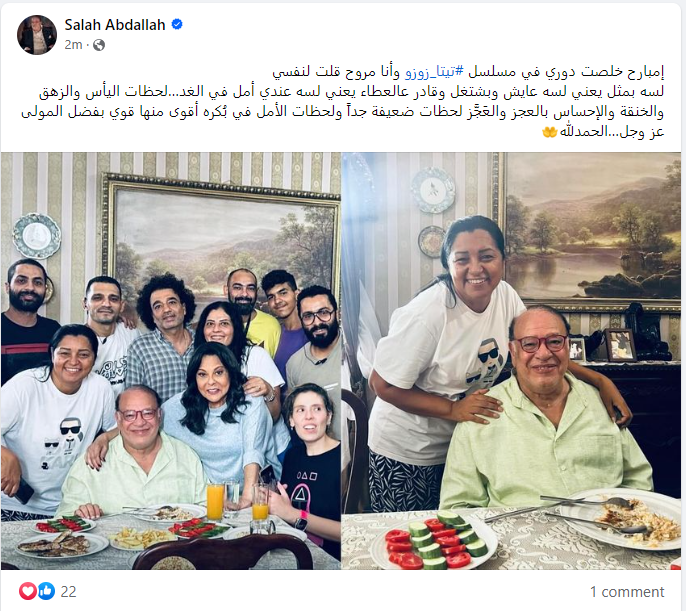The width and height of the screenshot is (686, 611).
Task: Click the blue verified badge icon
Action: click(x=177, y=24)
